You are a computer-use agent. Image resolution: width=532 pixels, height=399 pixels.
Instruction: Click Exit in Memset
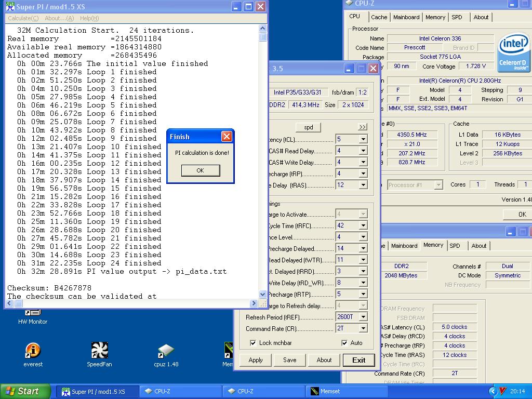pos(358,360)
